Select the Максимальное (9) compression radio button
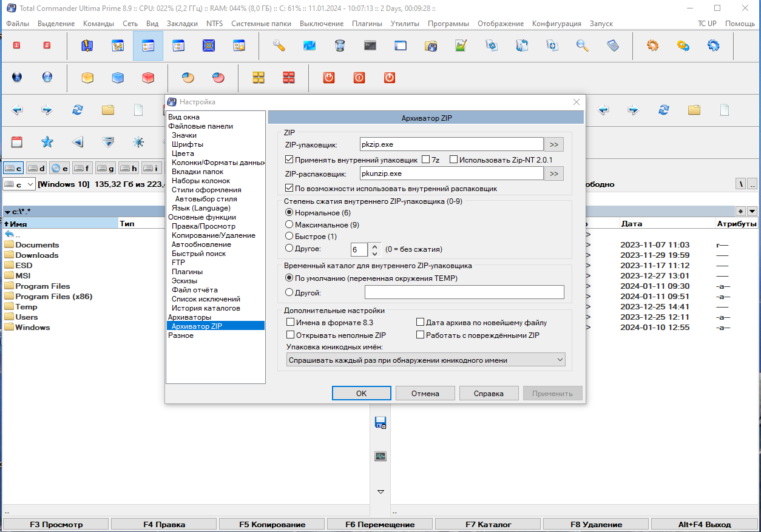 289,224
